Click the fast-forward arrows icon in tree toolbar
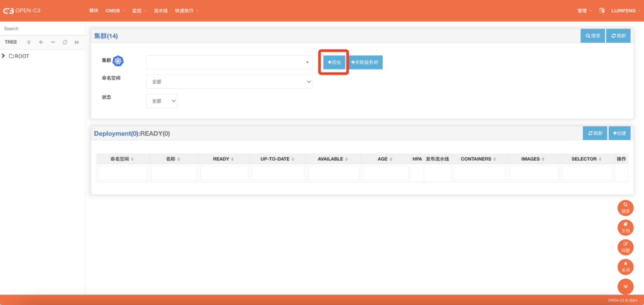644x305 pixels. (77, 42)
